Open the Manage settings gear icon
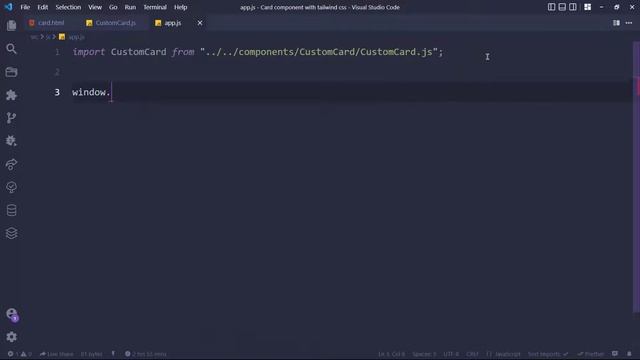Viewport: 640px width, 360px height. (11, 337)
